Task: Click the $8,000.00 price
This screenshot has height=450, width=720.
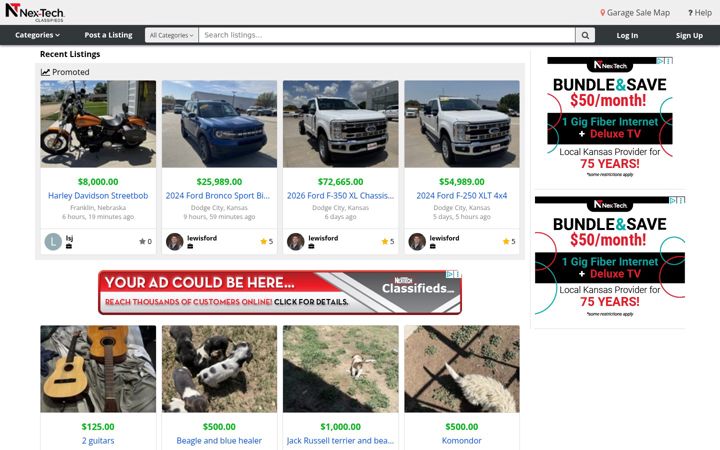Action: pos(98,182)
